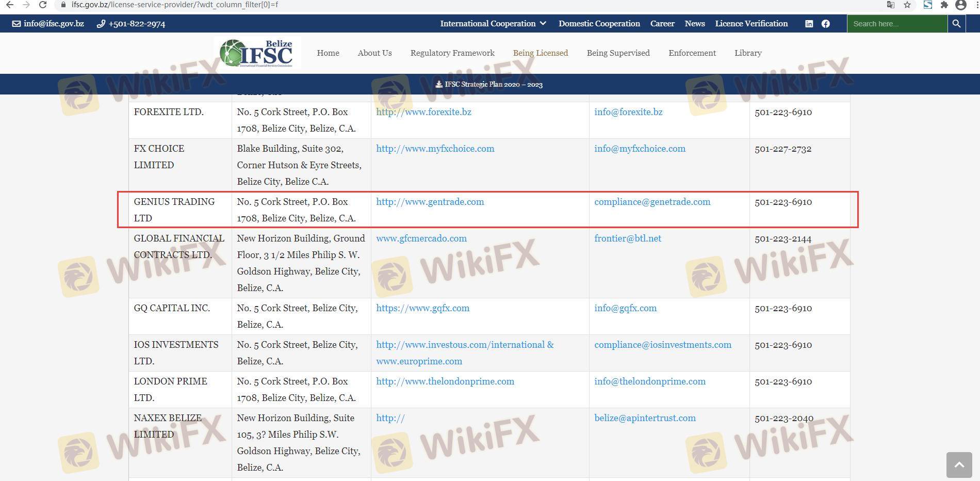
Task: Open the gentrade.com website link
Action: pos(430,202)
